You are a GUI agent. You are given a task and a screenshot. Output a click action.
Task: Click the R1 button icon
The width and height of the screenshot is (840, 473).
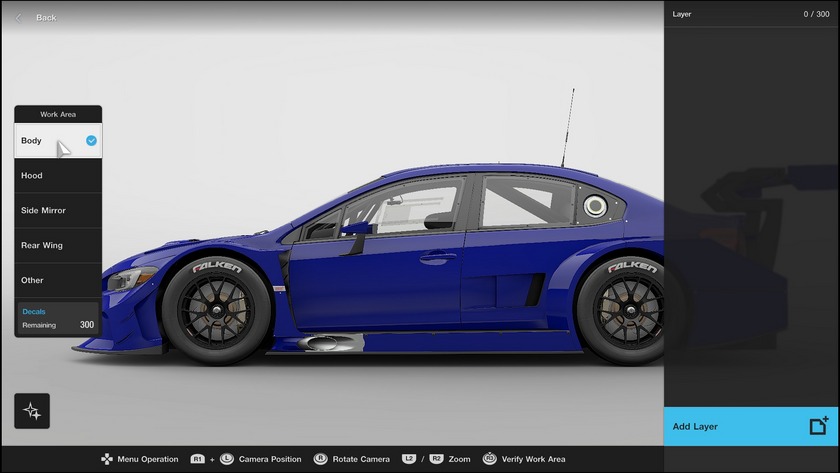coord(198,459)
